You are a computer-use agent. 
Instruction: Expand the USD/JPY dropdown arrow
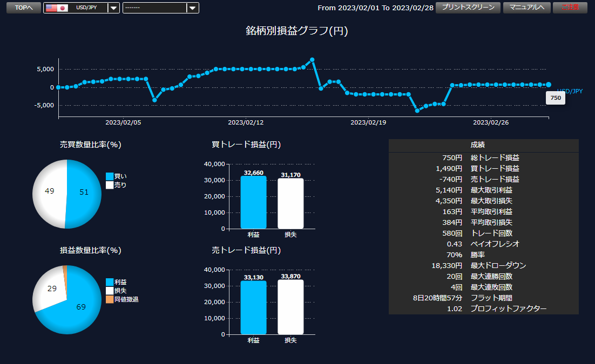click(113, 8)
